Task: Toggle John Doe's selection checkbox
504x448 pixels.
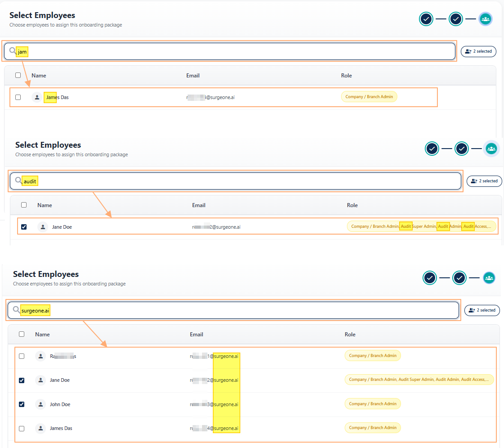Action: [22, 404]
